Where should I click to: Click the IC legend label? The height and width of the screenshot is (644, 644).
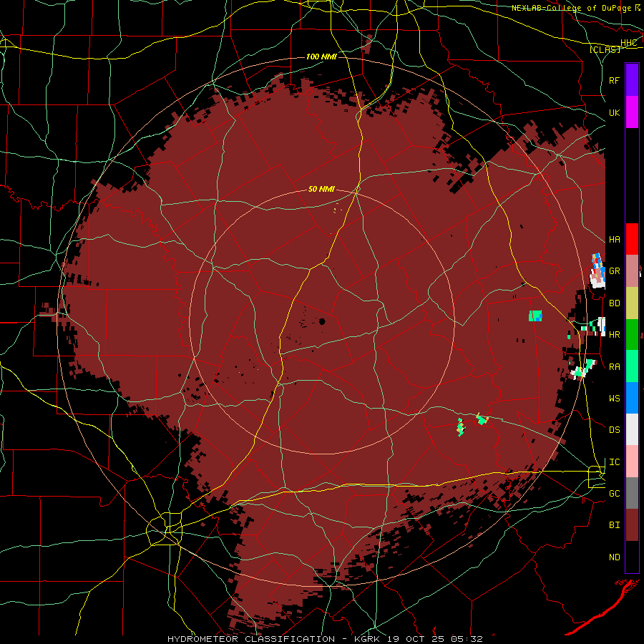[x=614, y=462]
